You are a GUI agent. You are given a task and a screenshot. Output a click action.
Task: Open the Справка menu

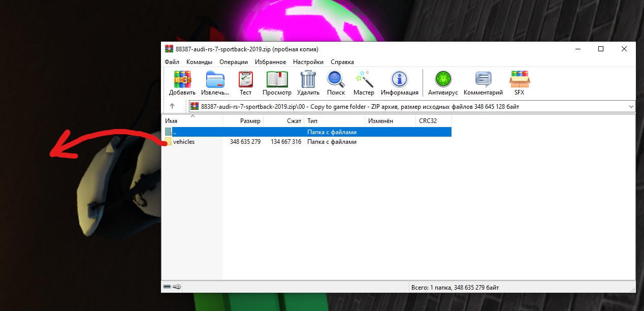[342, 62]
